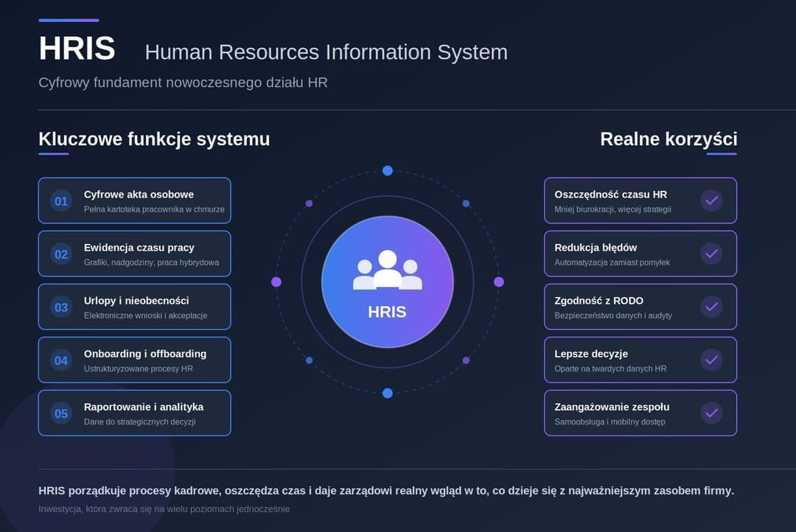Viewport: 796px width, 532px height.
Task: Click Samoobsługa i mobilny dostęp text
Action: tap(610, 422)
